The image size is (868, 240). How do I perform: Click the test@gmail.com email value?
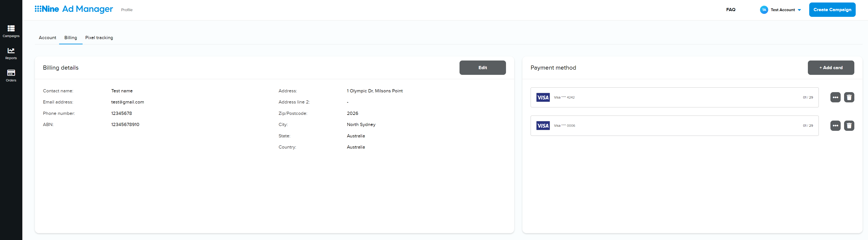pos(127,102)
